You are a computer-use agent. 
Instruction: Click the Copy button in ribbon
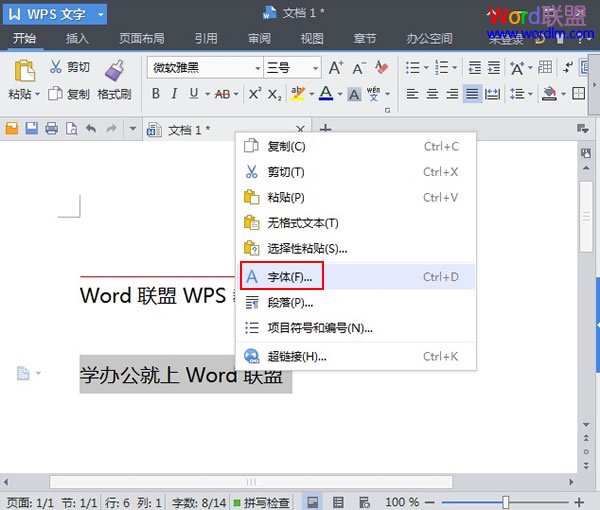69,94
